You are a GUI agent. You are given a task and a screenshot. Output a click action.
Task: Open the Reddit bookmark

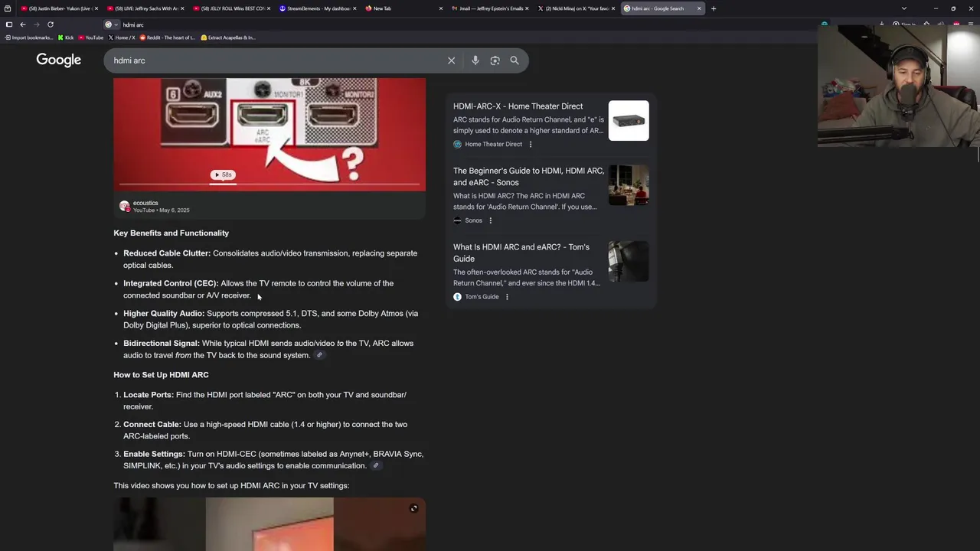tap(167, 37)
